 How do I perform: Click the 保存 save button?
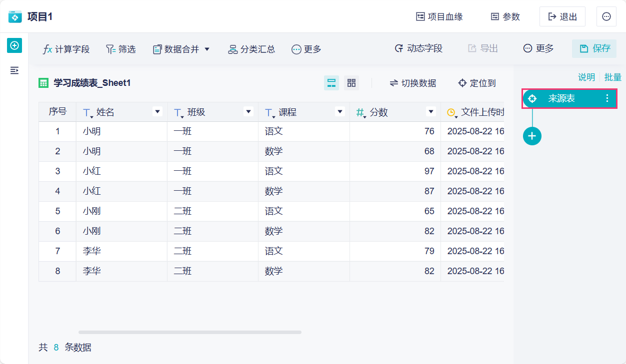point(594,48)
